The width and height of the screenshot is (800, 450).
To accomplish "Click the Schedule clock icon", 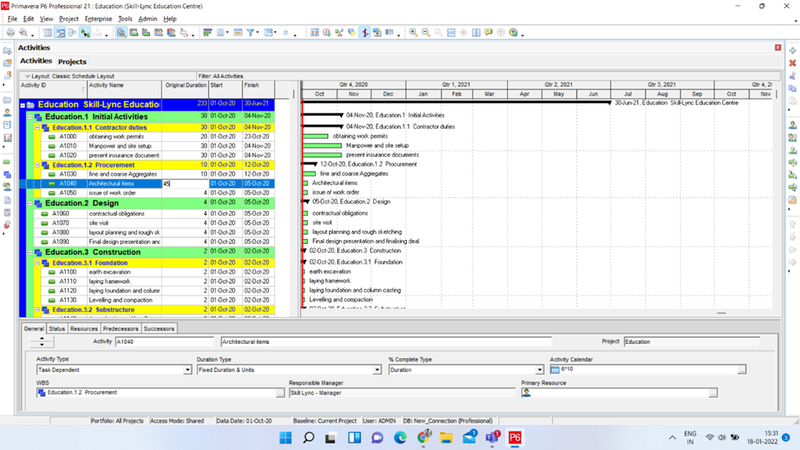I will tap(327, 33).
